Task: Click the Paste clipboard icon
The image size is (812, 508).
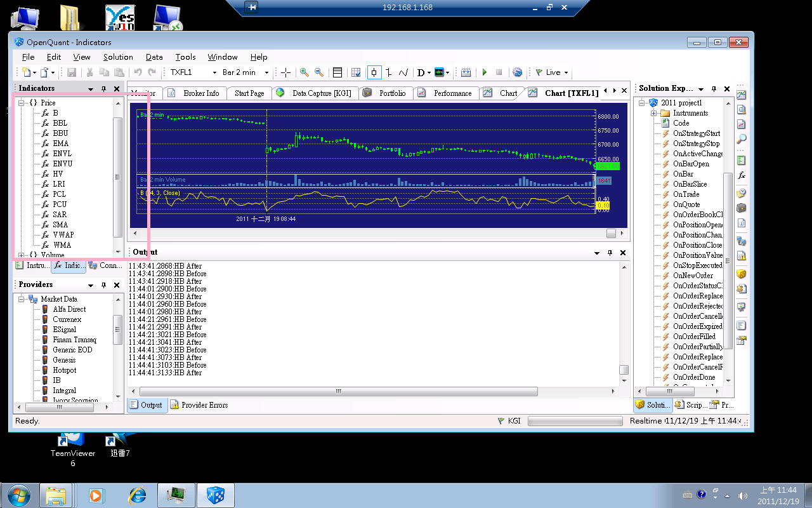Action: click(x=119, y=72)
